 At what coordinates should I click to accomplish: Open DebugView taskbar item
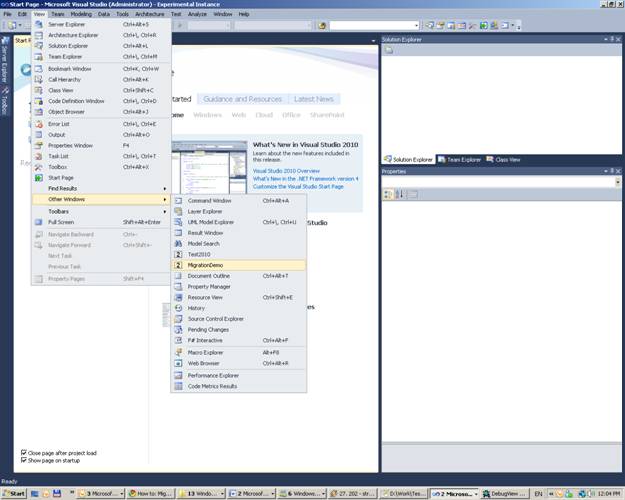[505, 494]
